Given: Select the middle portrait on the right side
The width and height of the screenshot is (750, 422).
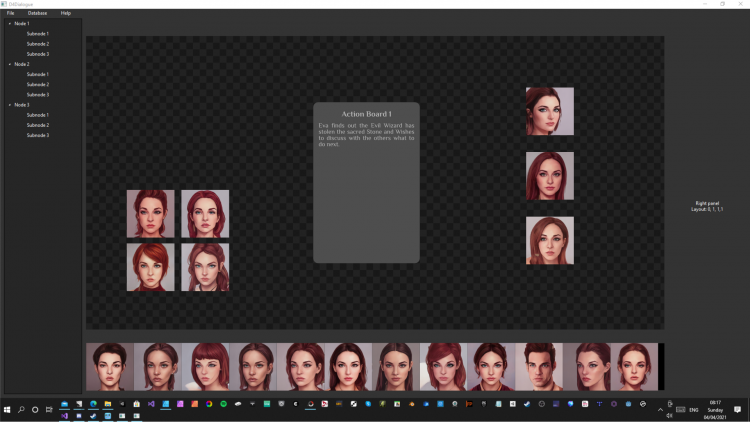Looking at the screenshot, I should point(550,176).
